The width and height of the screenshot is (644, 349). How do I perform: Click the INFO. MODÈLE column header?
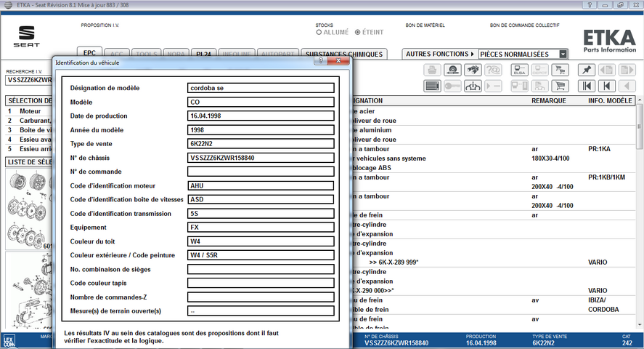coord(610,101)
